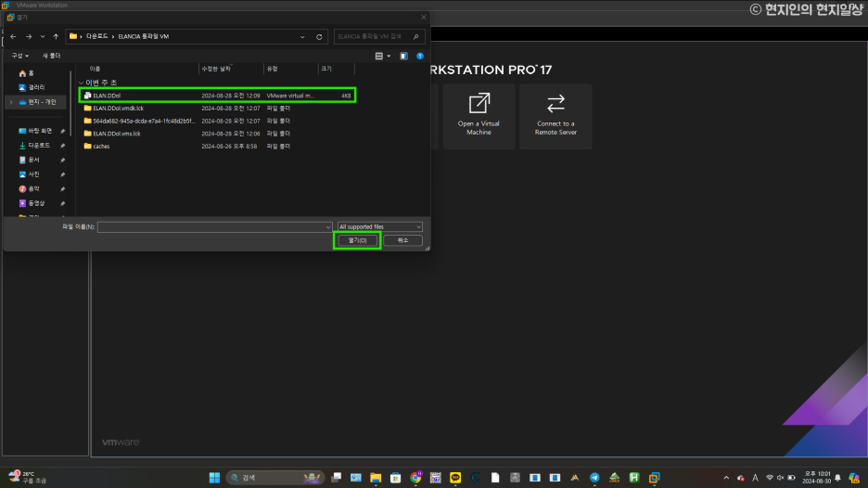Go to 바탕 화면 in quick access
Screen dimensions: 868x488
click(35, 131)
